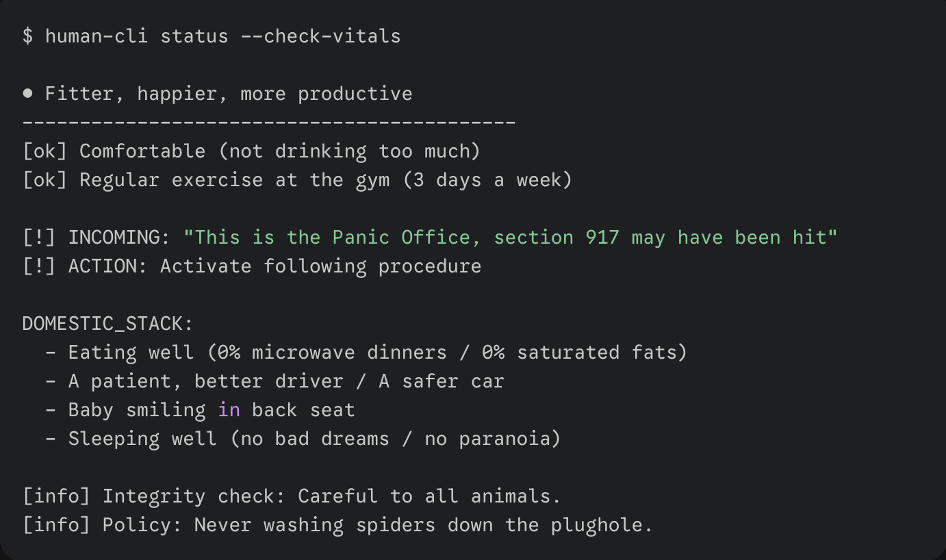Viewport: 946px width, 560px height.
Task: Click the "[info]" tag before Policy
Action: click(56, 525)
